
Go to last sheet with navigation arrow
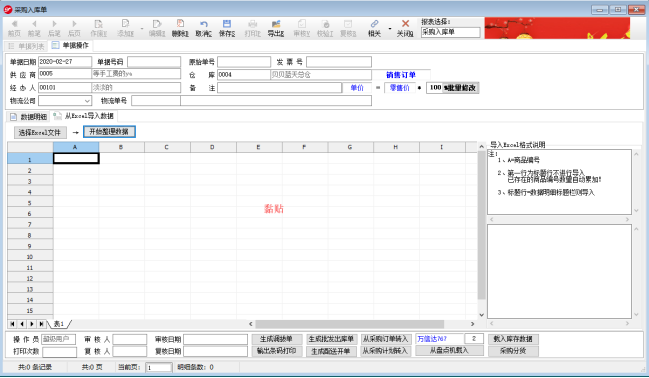(41, 324)
